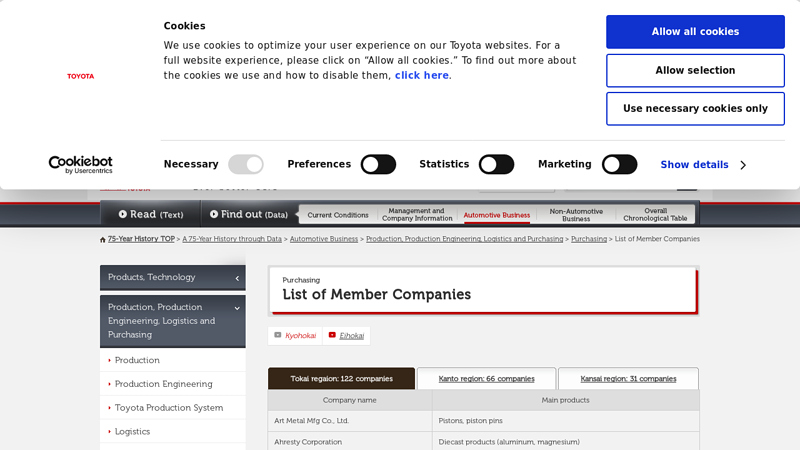The height and width of the screenshot is (450, 800).
Task: Open the Kansai region: 31 companies tab
Action: coord(628,379)
